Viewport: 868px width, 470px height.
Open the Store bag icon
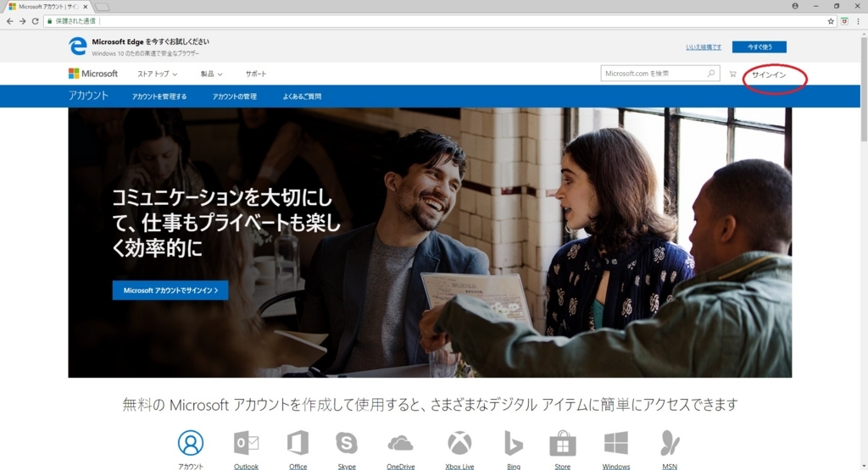pos(563,443)
